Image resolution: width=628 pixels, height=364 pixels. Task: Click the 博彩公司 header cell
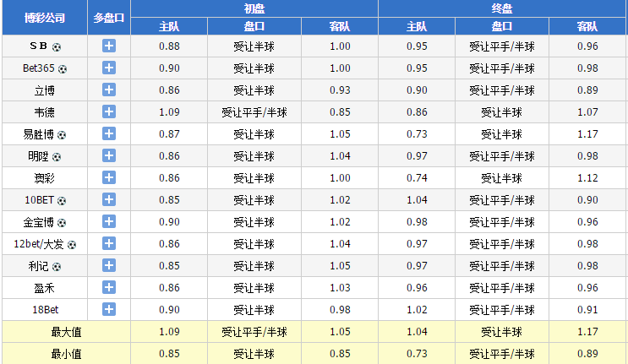pyautogui.click(x=43, y=17)
